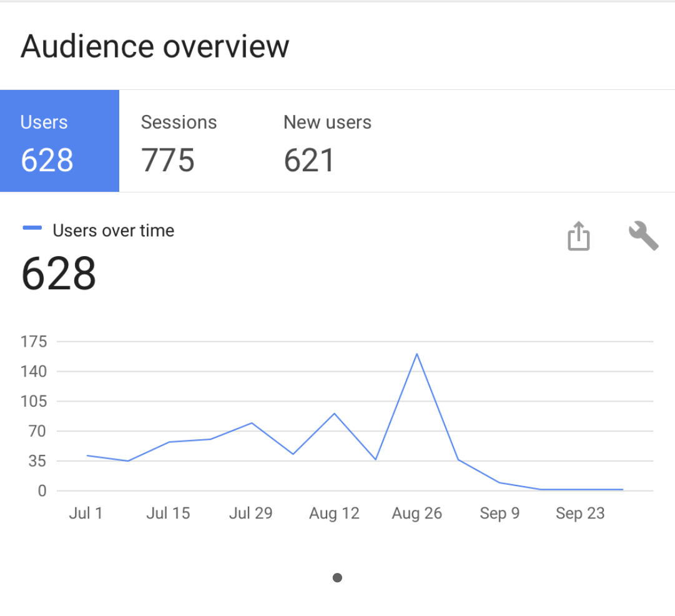
Task: Open chart settings with the wrench icon
Action: click(x=643, y=237)
